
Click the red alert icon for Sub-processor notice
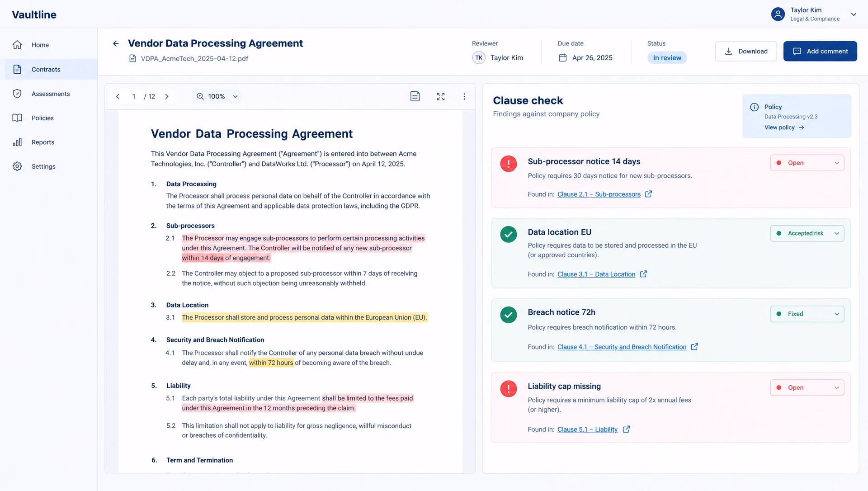pos(509,163)
